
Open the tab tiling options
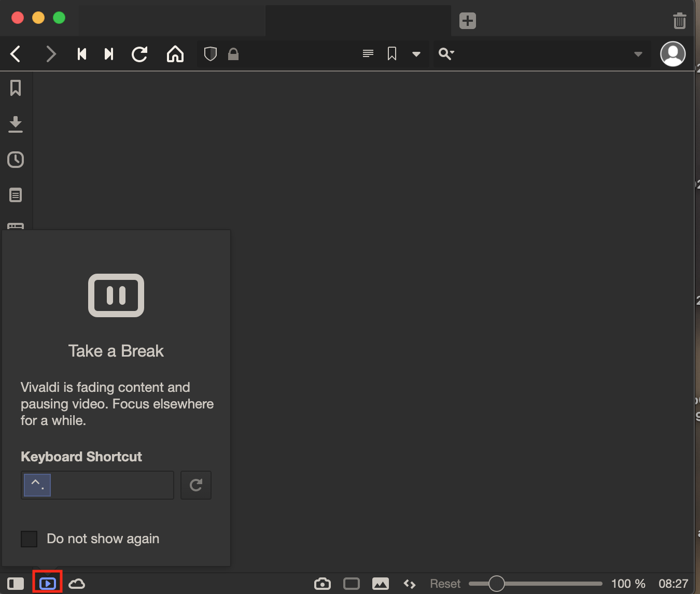click(x=352, y=584)
